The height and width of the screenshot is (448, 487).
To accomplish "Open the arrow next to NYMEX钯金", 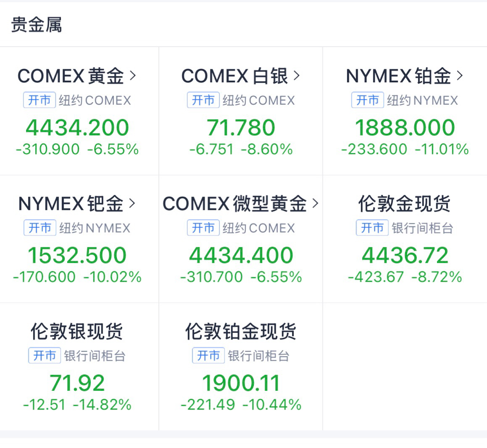I will tap(132, 203).
